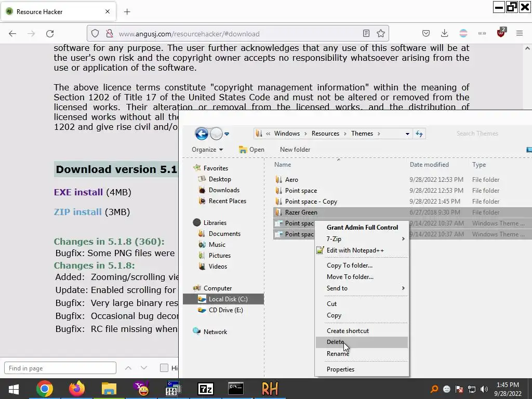Viewport: 532px width, 399px height.
Task: Click the Open toolbar button in Explorer
Action: [x=251, y=150]
